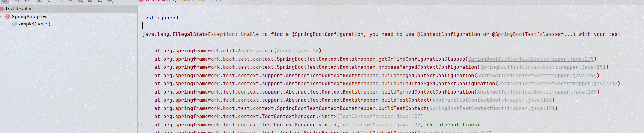Viewport: 644px width, 133px height.
Task: Click the export test results icon
Action: (x=100, y=1)
